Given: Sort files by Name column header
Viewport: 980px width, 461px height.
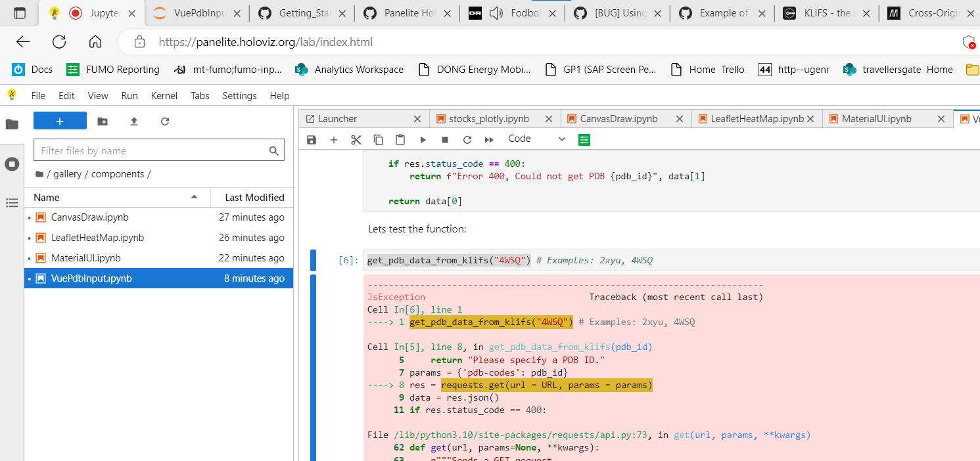Looking at the screenshot, I should coord(117,197).
